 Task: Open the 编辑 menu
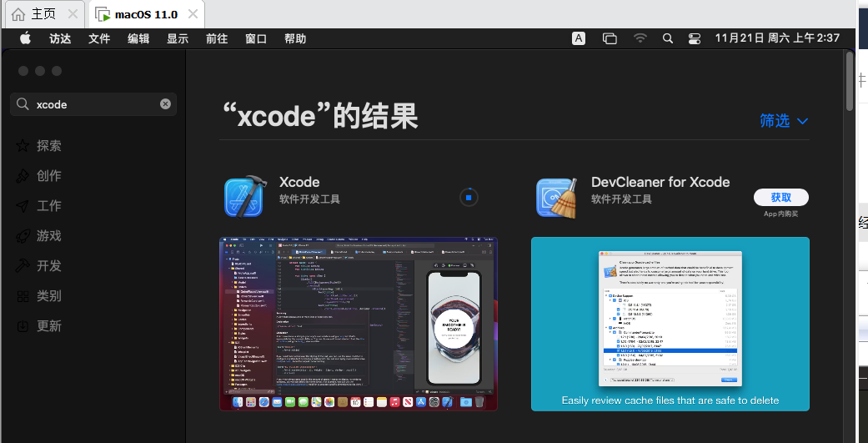click(x=138, y=38)
